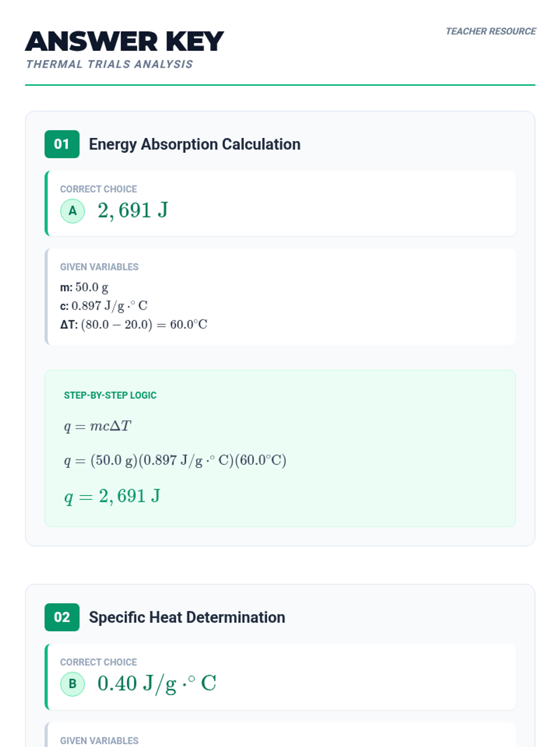Click the q = mcΔT formula
This screenshot has width=560, height=747.
pos(98,426)
